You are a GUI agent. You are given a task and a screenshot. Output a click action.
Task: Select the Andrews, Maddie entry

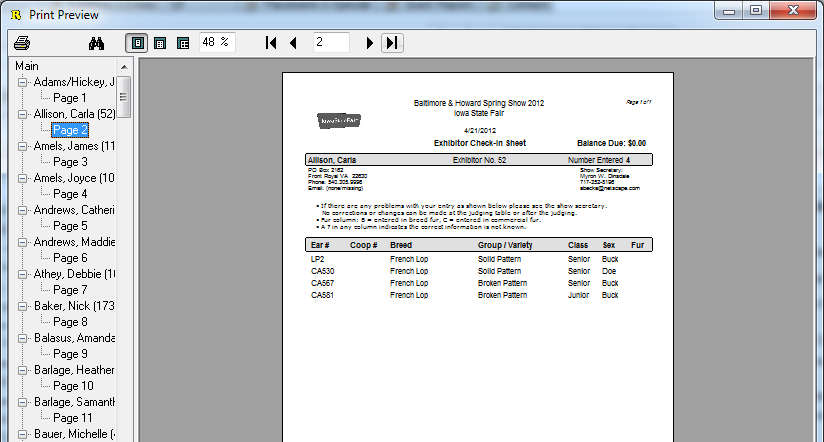74,243
